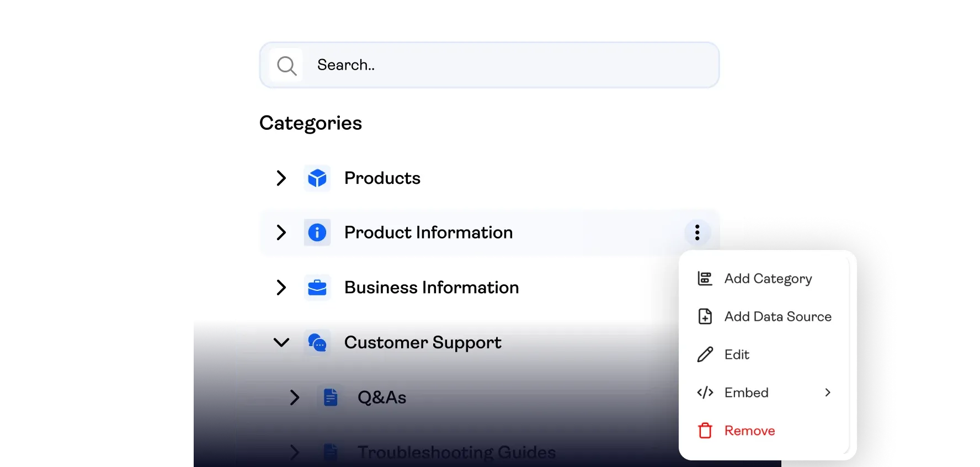Click the Products blue cube icon
Viewport: 980px width, 467px height.
[317, 178]
